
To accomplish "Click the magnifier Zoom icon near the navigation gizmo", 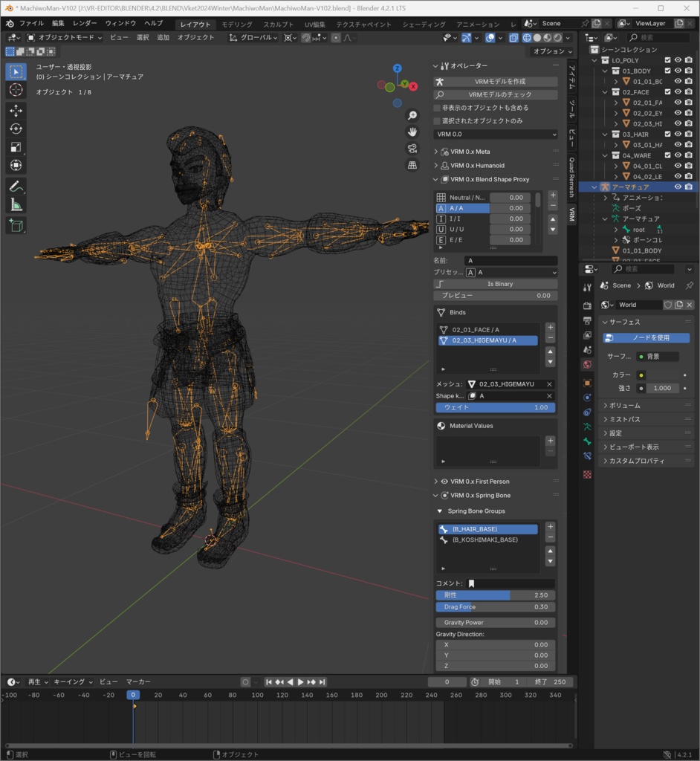I will [x=412, y=115].
